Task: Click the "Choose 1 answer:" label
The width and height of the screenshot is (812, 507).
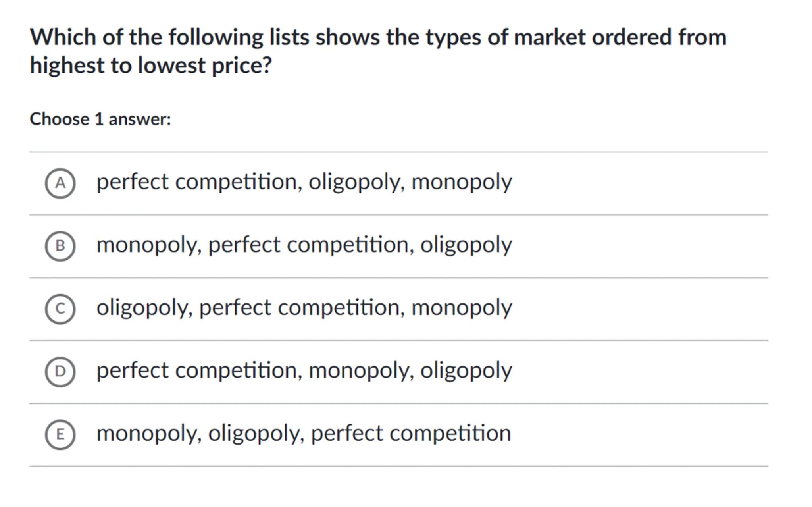Action: click(x=100, y=119)
